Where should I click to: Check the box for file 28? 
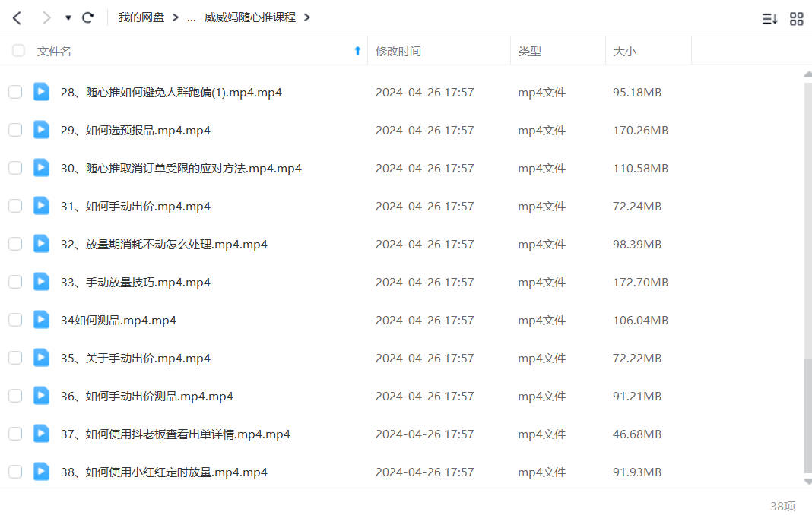point(15,92)
